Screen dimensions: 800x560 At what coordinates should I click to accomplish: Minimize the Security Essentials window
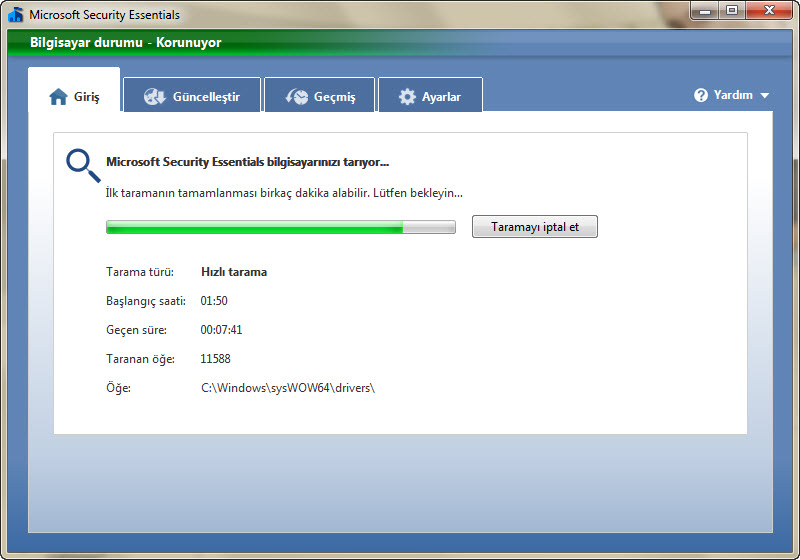click(705, 11)
